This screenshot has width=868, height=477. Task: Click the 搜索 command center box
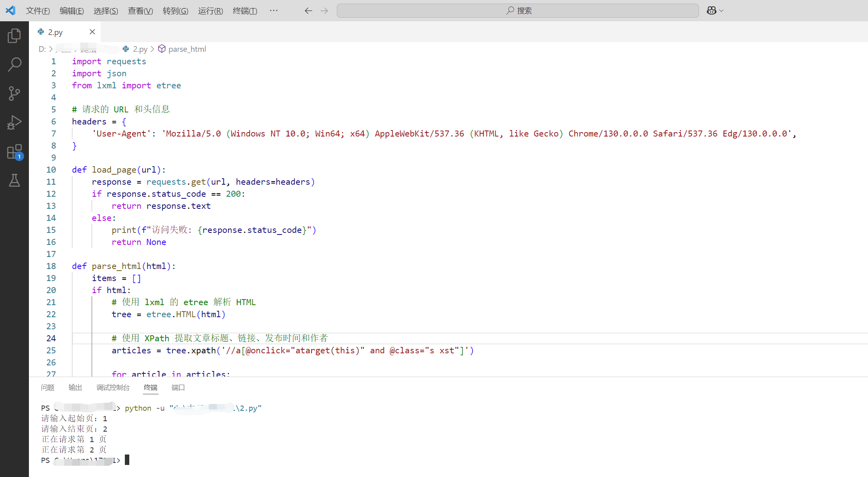pyautogui.click(x=518, y=11)
